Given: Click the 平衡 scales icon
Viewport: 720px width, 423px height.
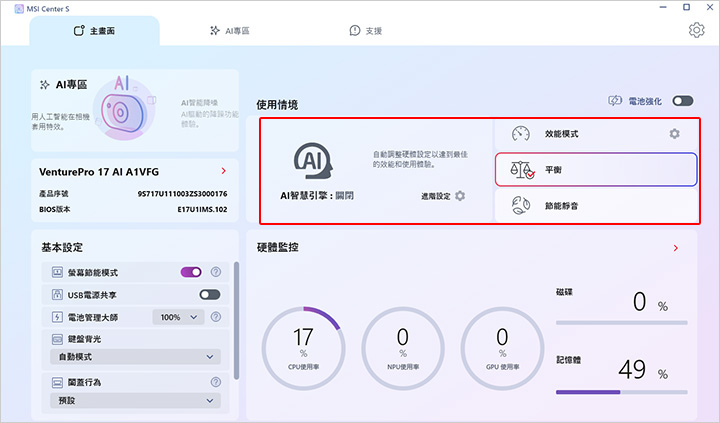Looking at the screenshot, I should [x=522, y=170].
